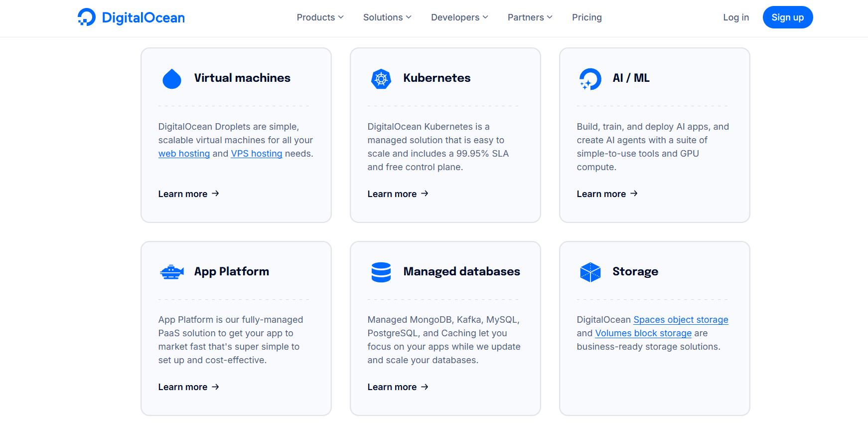Click the Kubernetes card heading
This screenshot has height=423, width=868.
(437, 78)
